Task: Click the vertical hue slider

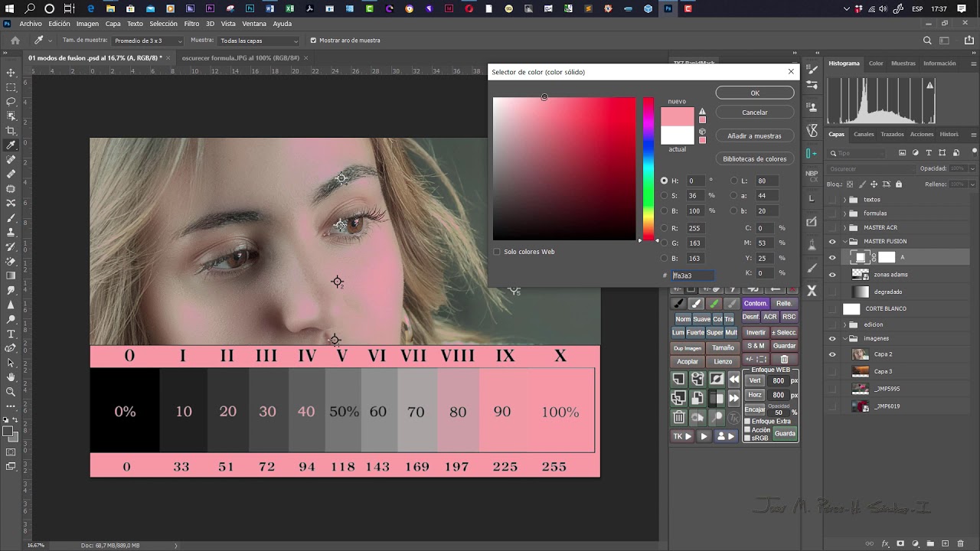Action: tap(648, 168)
